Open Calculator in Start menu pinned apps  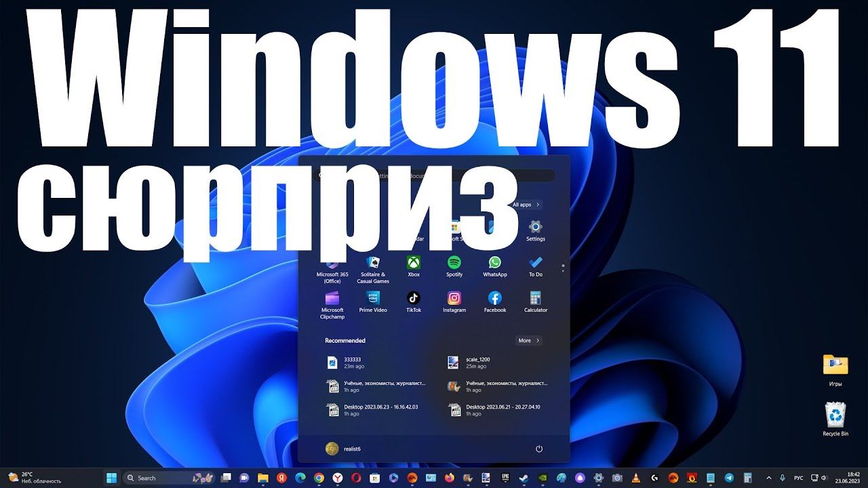(x=536, y=302)
